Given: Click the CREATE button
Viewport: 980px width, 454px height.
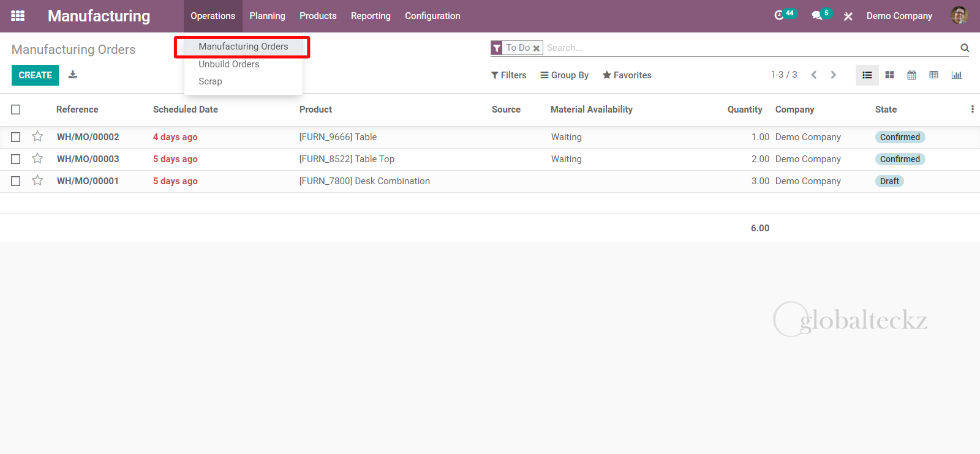Looking at the screenshot, I should pyautogui.click(x=35, y=75).
